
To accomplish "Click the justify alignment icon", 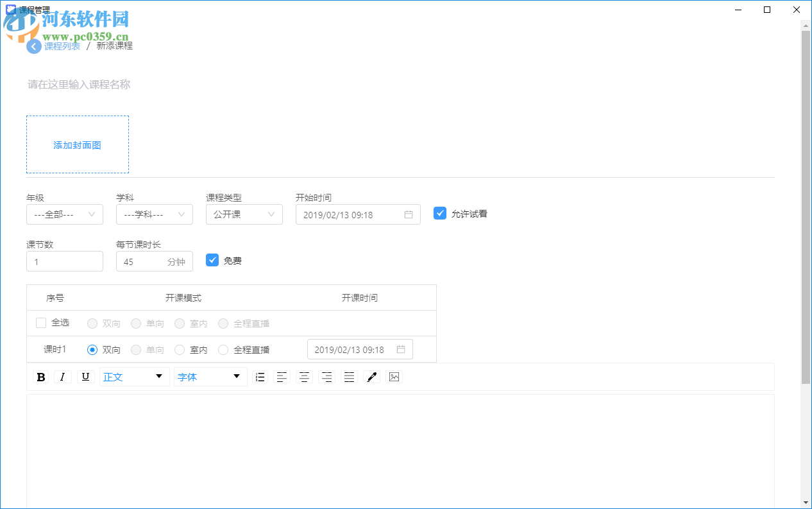I will pos(349,377).
